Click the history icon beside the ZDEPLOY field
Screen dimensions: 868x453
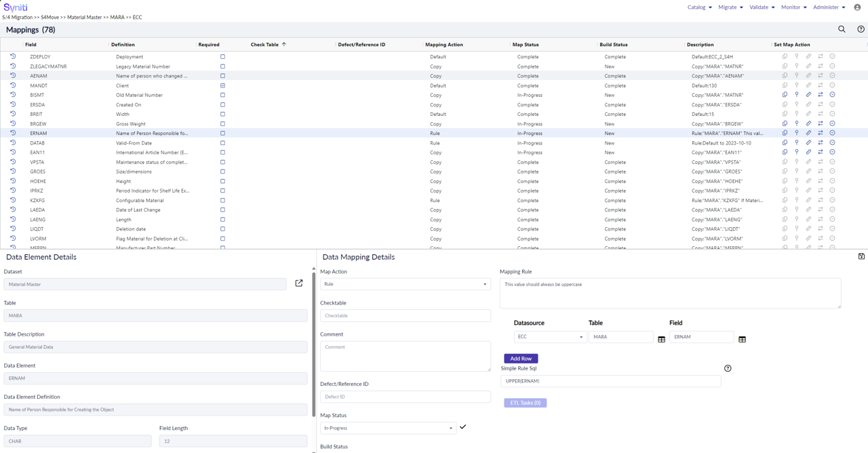click(x=12, y=56)
